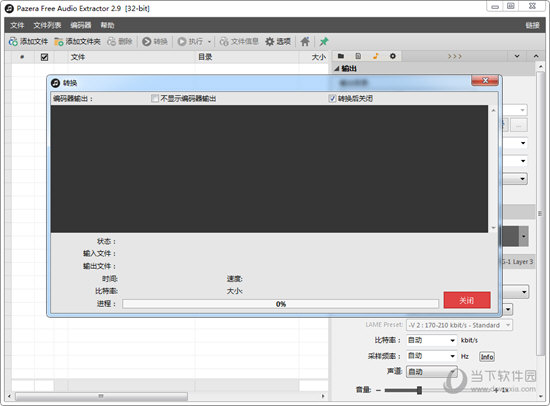Open the 帮助 menu
Viewport: 550px width, 406px height.
107,25
